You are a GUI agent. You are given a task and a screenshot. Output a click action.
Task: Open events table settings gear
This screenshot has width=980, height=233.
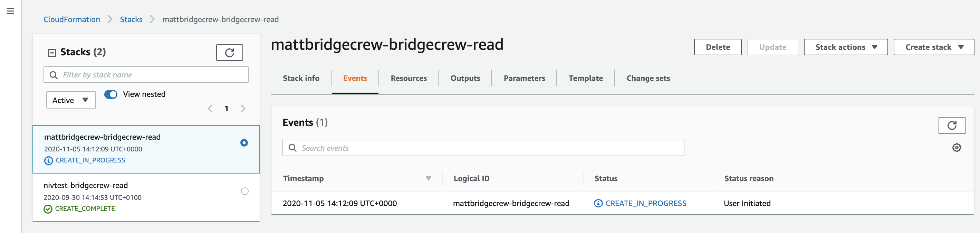point(957,148)
